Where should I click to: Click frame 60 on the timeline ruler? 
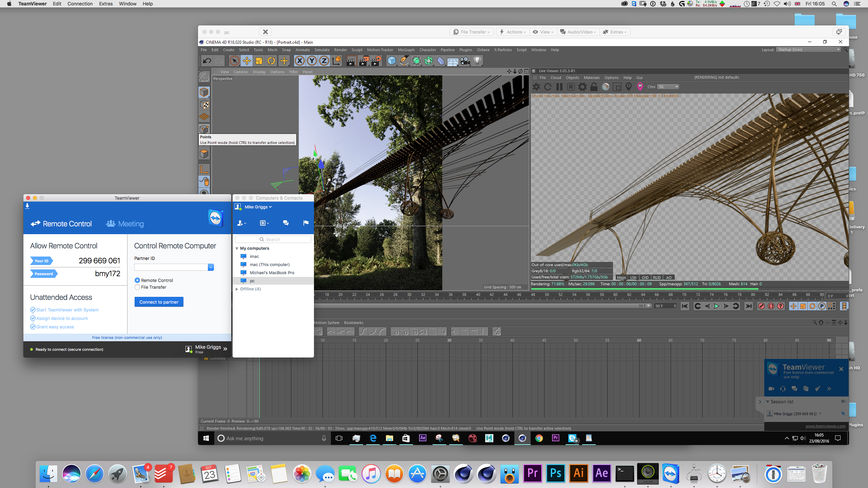(x=615, y=295)
